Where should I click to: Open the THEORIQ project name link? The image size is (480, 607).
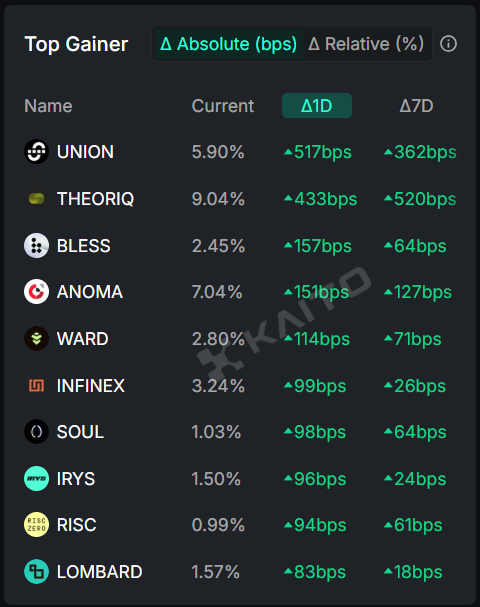click(x=95, y=199)
